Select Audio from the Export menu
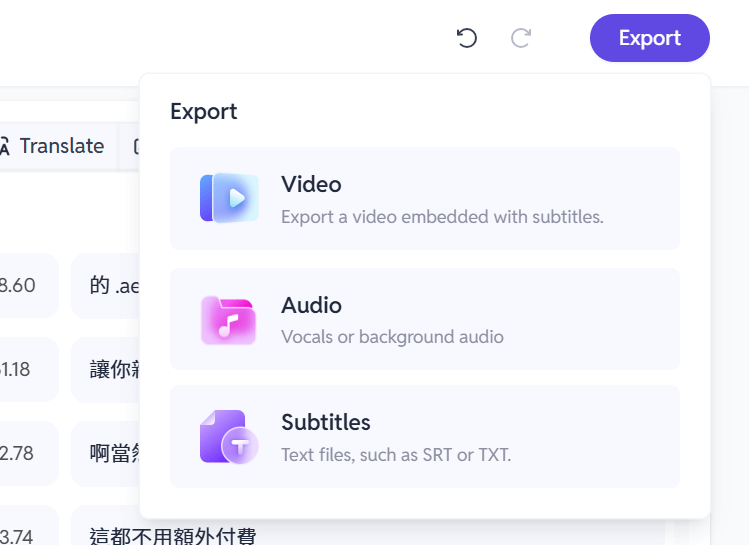The image size is (749, 545). 311,305
